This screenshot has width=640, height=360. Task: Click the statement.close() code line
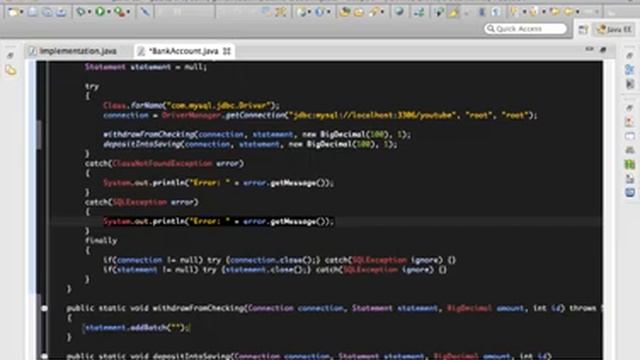point(275,270)
